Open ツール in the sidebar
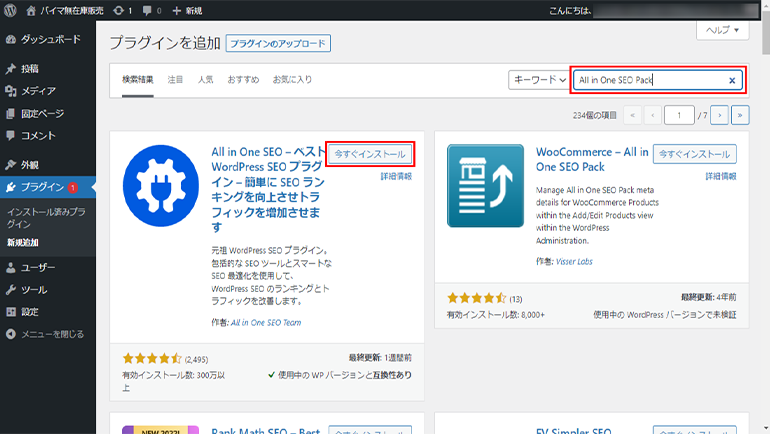 tap(48, 290)
